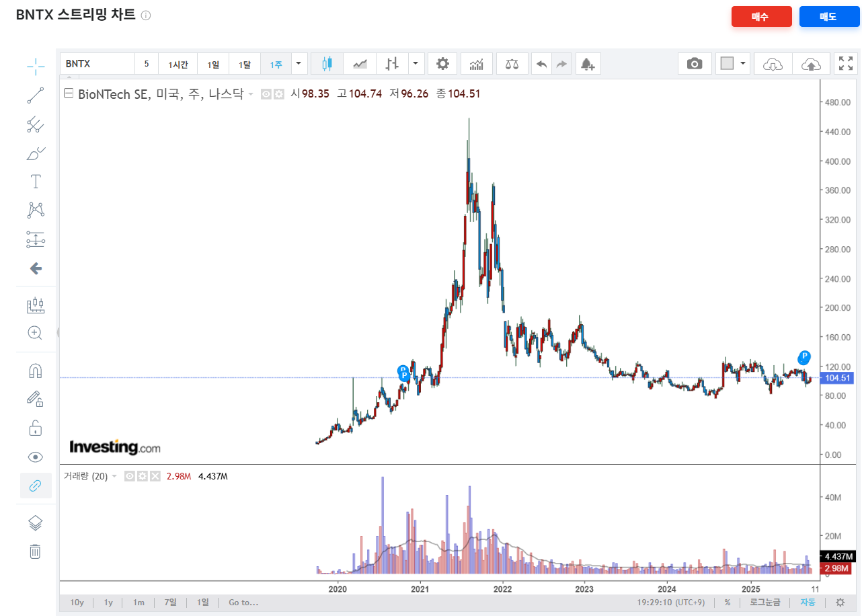The width and height of the screenshot is (862, 616).
Task: Select the 5 minute interval
Action: 147,64
